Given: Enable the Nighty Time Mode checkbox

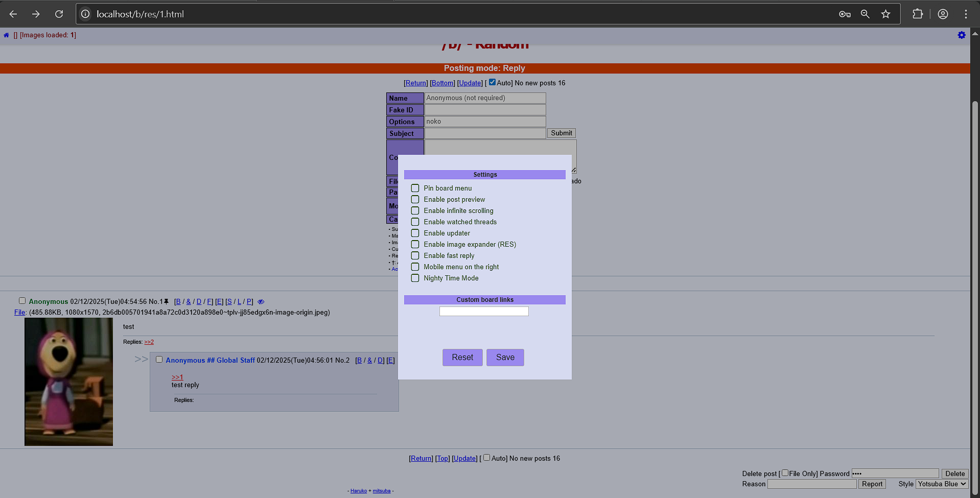Looking at the screenshot, I should [x=415, y=278].
